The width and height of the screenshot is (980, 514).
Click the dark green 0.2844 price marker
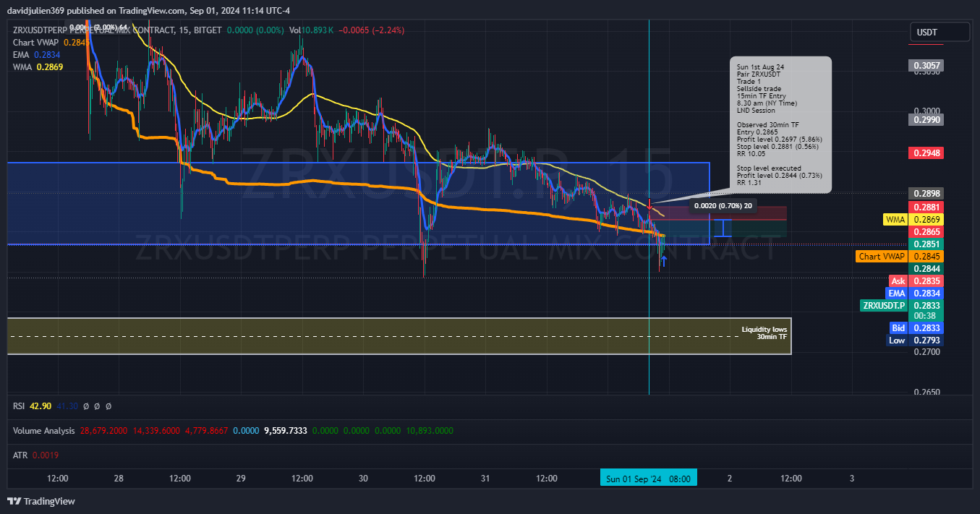coord(926,268)
